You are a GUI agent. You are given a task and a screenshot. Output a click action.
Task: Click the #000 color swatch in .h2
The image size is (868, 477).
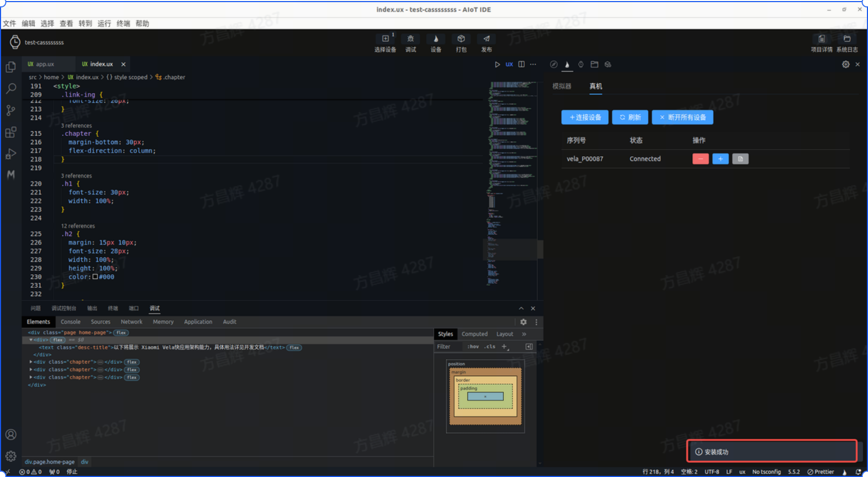tap(95, 277)
